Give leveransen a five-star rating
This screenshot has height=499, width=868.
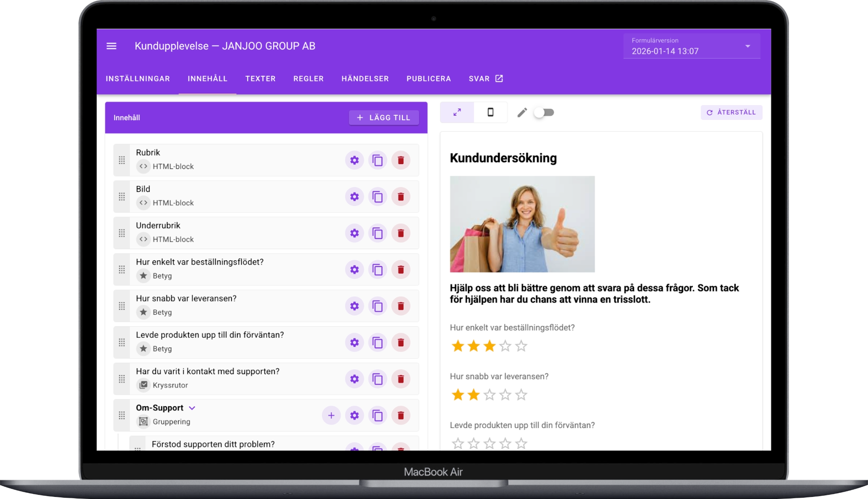[521, 395]
